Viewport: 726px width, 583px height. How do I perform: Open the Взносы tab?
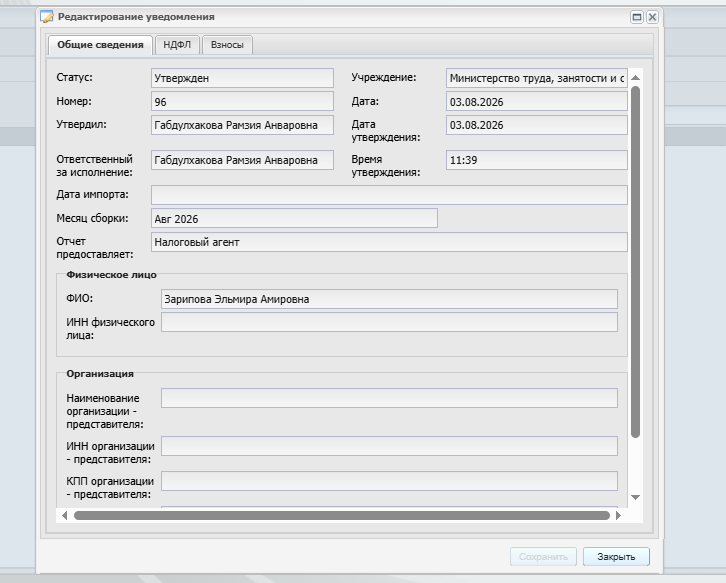(x=227, y=45)
